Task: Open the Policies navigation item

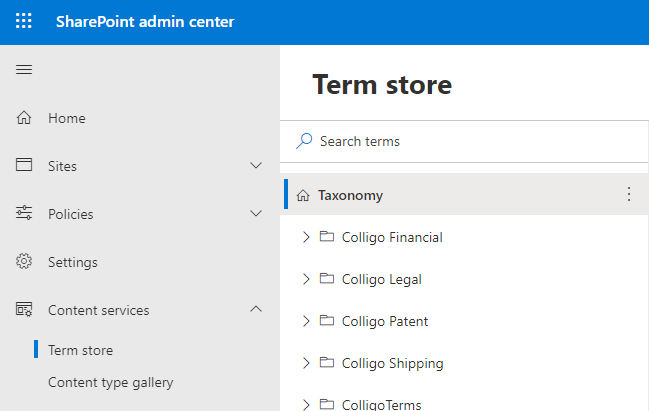Action: coord(71,214)
